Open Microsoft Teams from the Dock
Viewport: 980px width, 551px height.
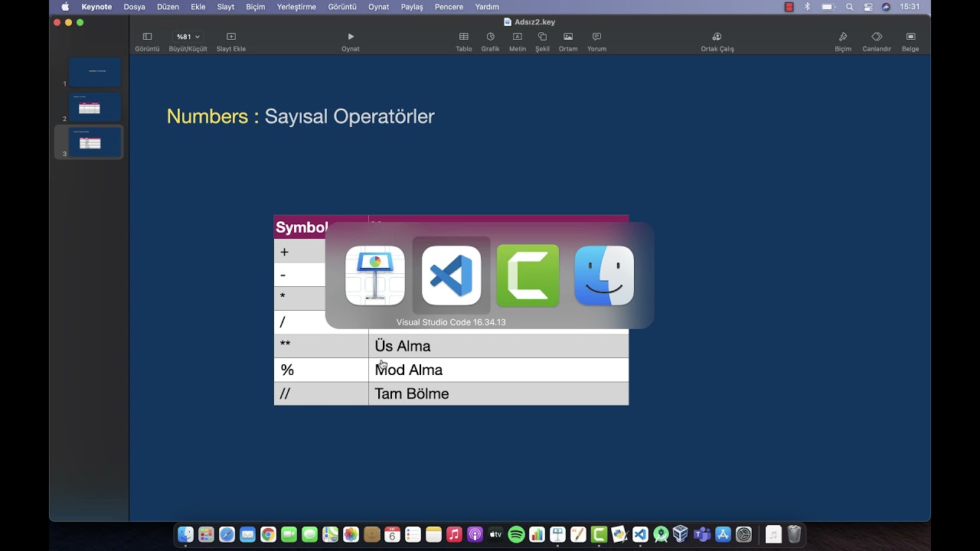(702, 535)
